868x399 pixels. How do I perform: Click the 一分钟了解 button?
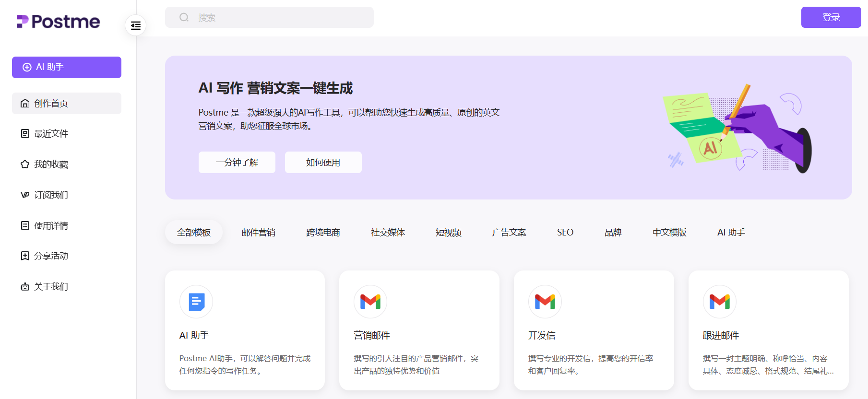[x=237, y=163]
